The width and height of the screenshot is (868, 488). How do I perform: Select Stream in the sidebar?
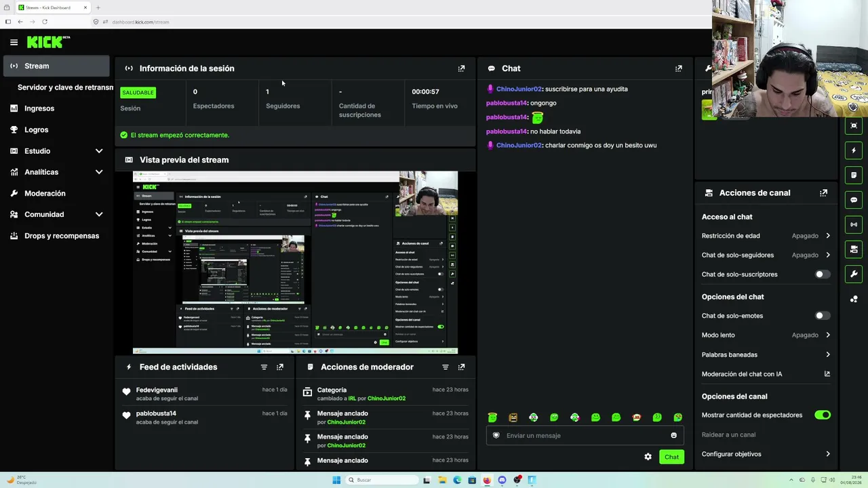56,66
